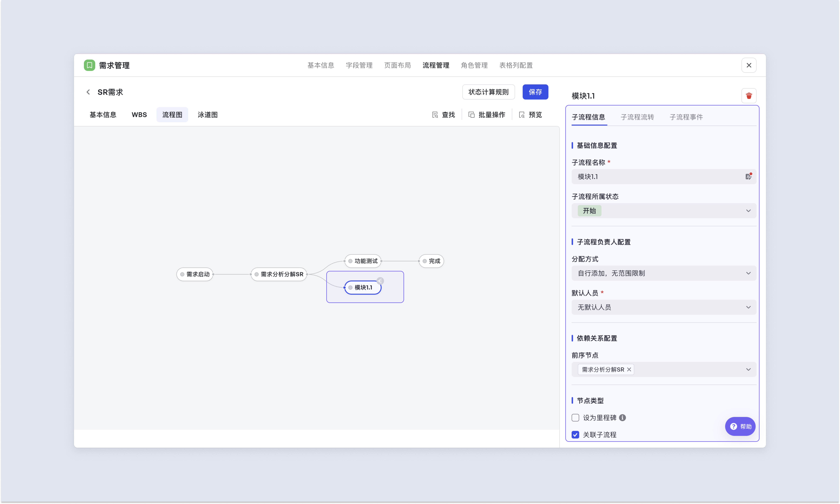Click the 开始 status tag
This screenshot has width=840, height=504.
pyautogui.click(x=589, y=211)
